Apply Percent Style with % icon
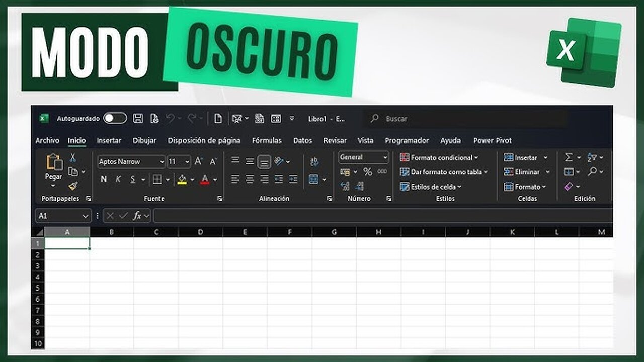 click(x=368, y=172)
